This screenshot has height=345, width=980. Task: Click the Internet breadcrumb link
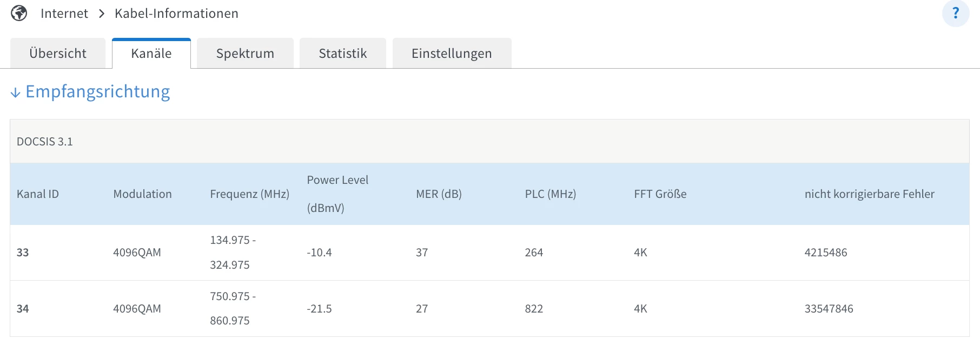64,14
